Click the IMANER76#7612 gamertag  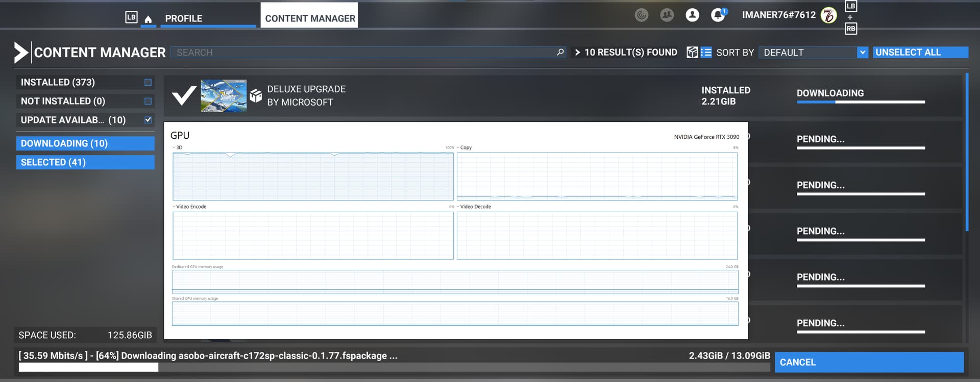[779, 15]
